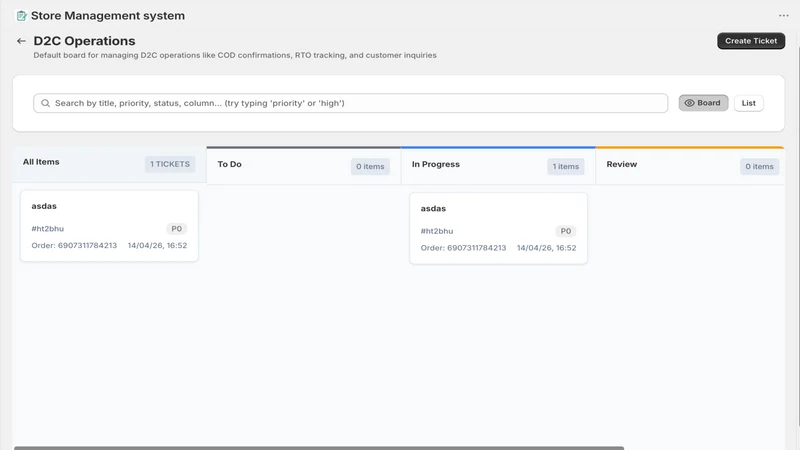Click the search magnifier icon
800x450 pixels.
point(45,103)
